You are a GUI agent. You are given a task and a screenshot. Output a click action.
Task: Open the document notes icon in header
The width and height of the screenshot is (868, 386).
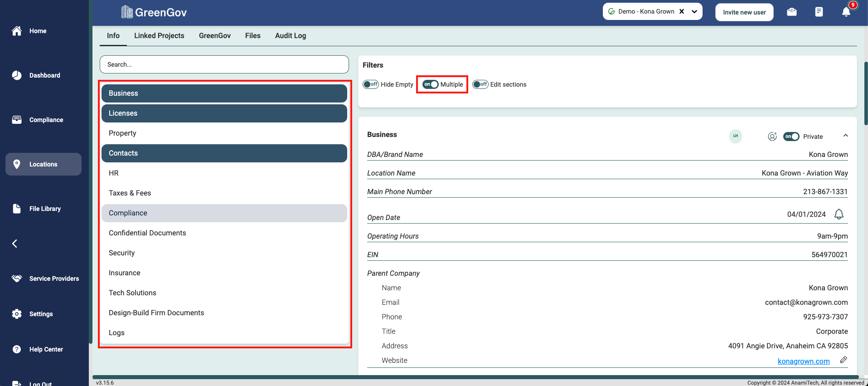pyautogui.click(x=819, y=12)
